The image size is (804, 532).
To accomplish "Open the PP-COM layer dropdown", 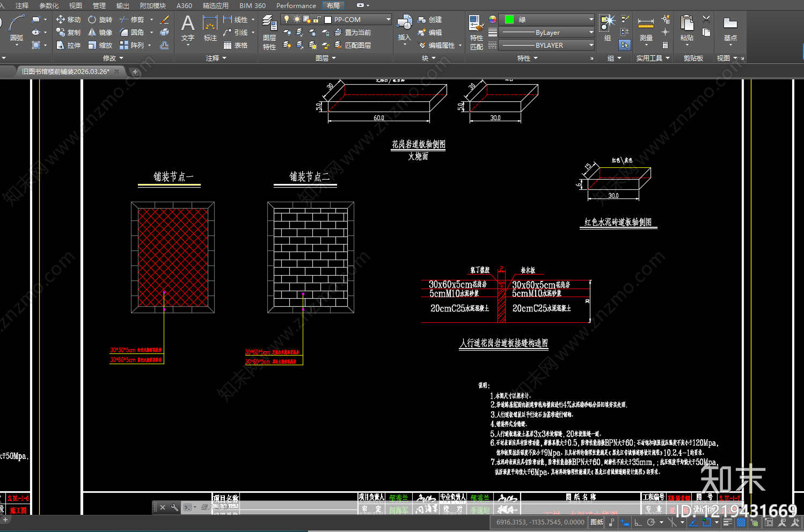I will click(x=336, y=19).
